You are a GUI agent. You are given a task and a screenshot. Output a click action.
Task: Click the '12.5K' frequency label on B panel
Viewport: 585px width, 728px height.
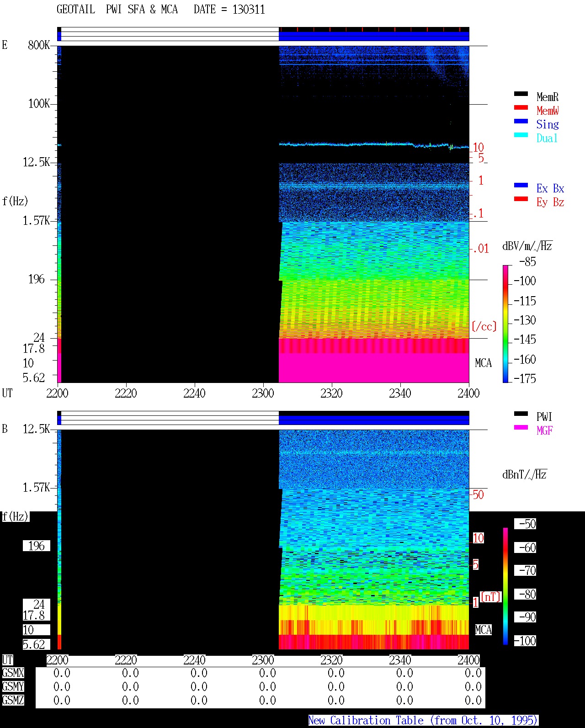click(36, 429)
